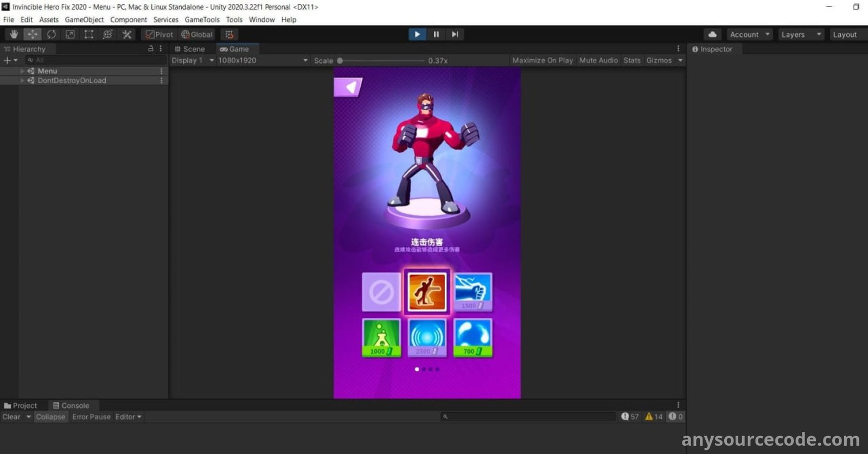Image resolution: width=868 pixels, height=454 pixels.
Task: Click the Step frame button
Action: [455, 34]
